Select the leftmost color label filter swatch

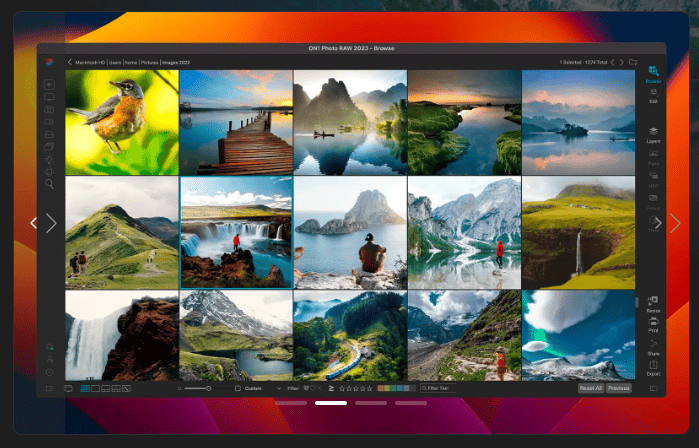pos(381,388)
